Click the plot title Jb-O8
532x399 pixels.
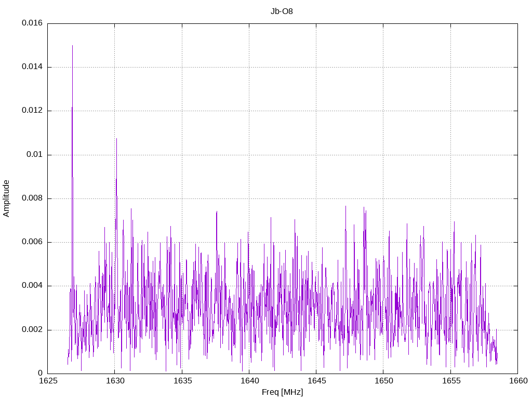[282, 11]
